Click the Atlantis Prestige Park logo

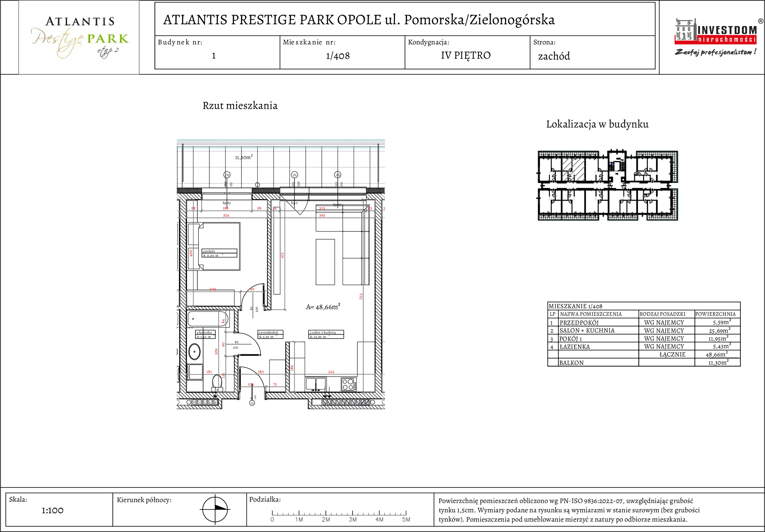(x=79, y=37)
